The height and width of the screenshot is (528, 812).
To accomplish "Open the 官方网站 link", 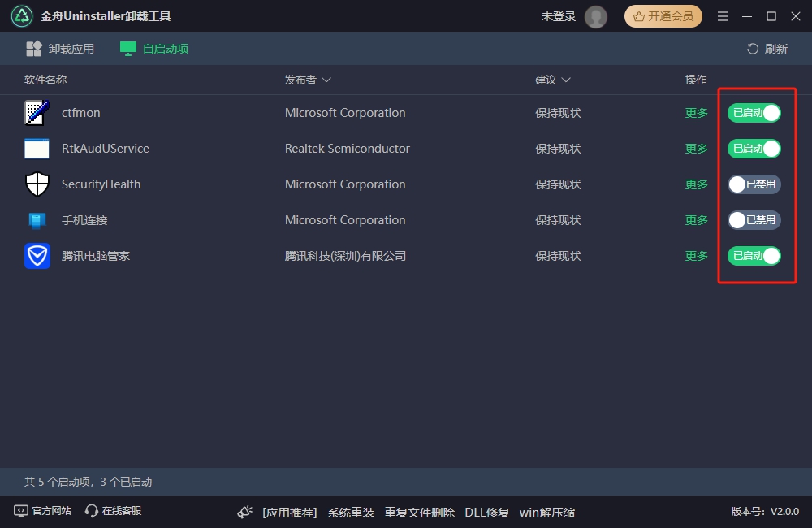I will point(42,511).
